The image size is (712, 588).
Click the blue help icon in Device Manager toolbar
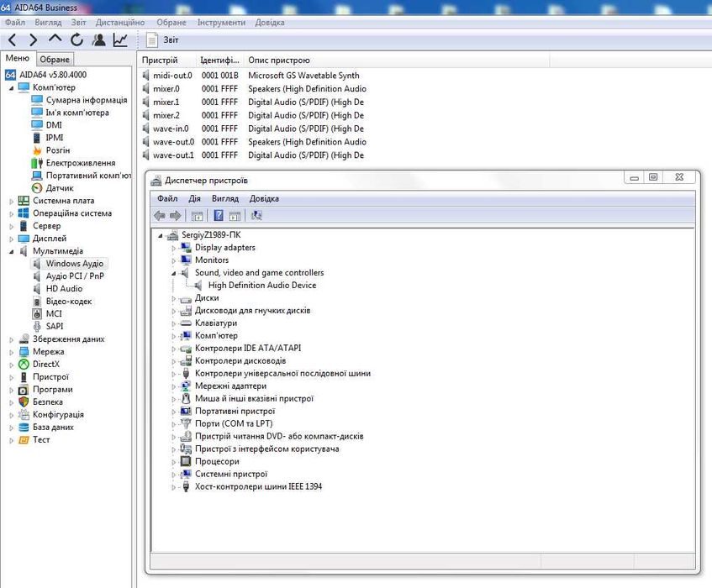219,216
